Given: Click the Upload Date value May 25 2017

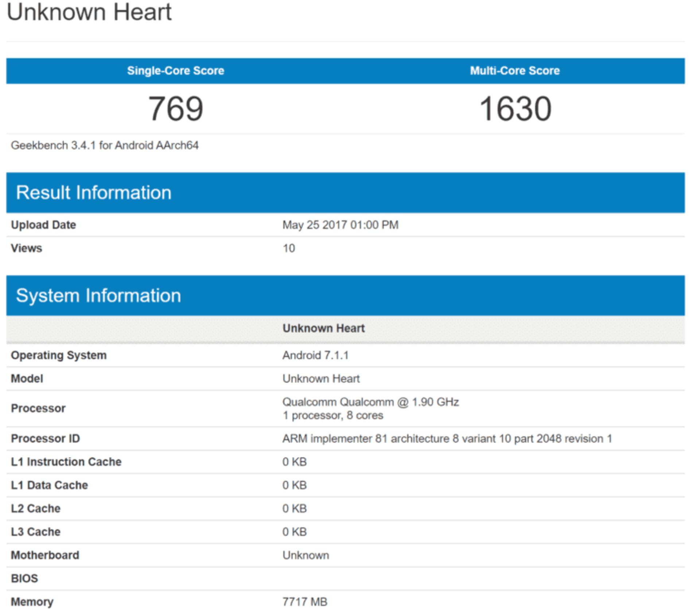Looking at the screenshot, I should pyautogui.click(x=340, y=225).
